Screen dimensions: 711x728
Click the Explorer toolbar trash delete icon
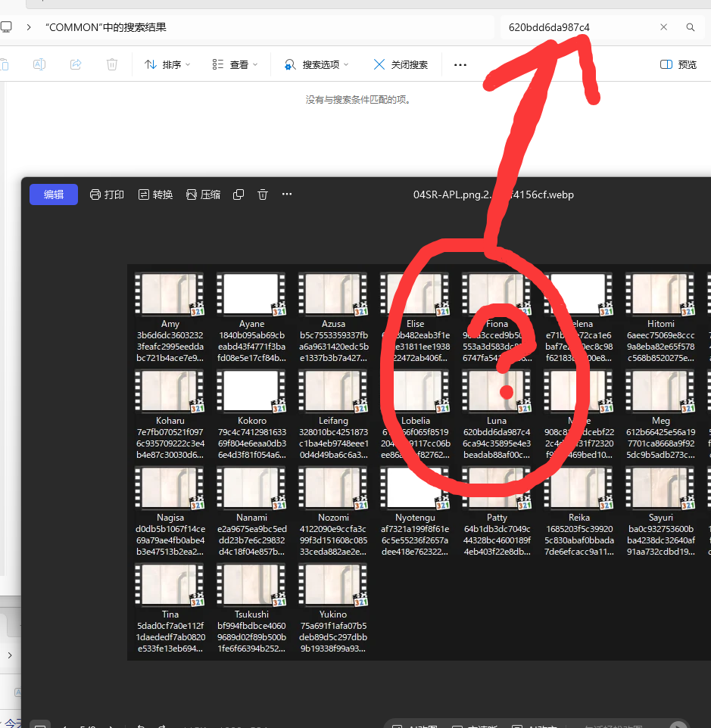point(112,64)
